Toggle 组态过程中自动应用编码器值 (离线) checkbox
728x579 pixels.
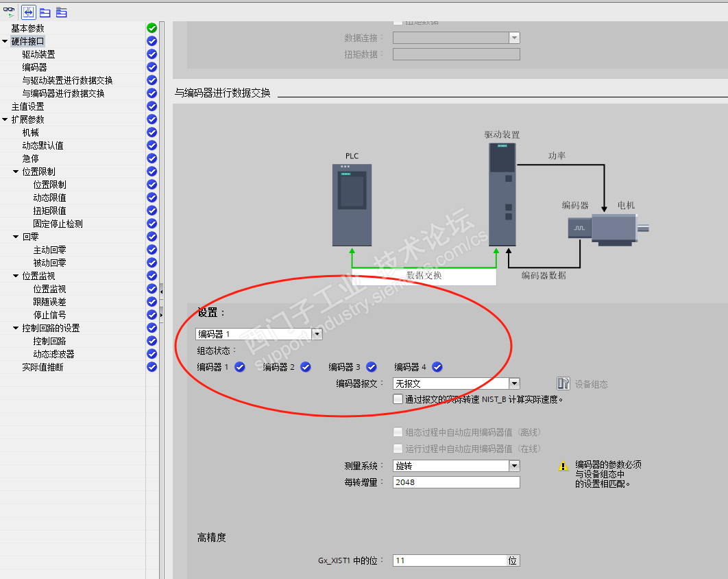coord(398,432)
